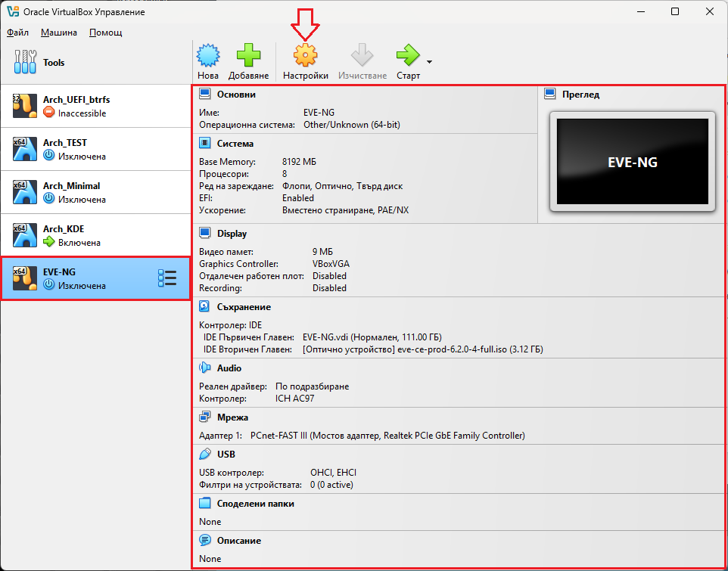Viewport: 728px width, 571px height.
Task: Click the Описание speech bubble icon
Action: tap(205, 541)
